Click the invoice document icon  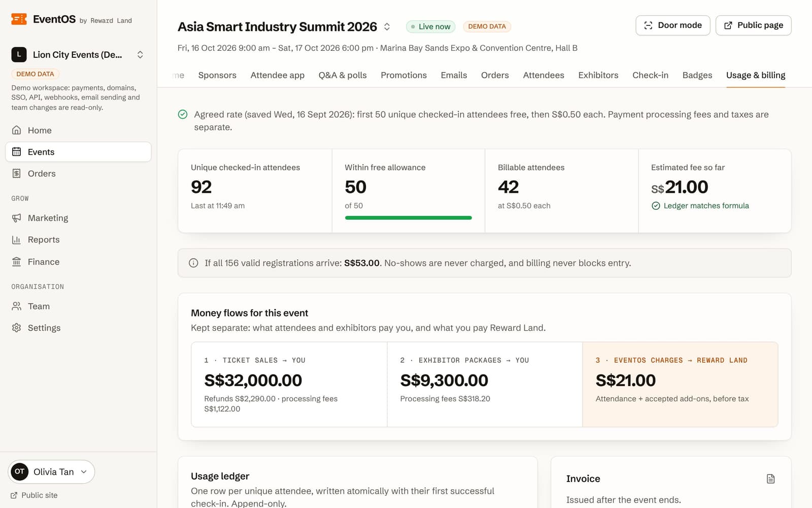click(x=770, y=479)
